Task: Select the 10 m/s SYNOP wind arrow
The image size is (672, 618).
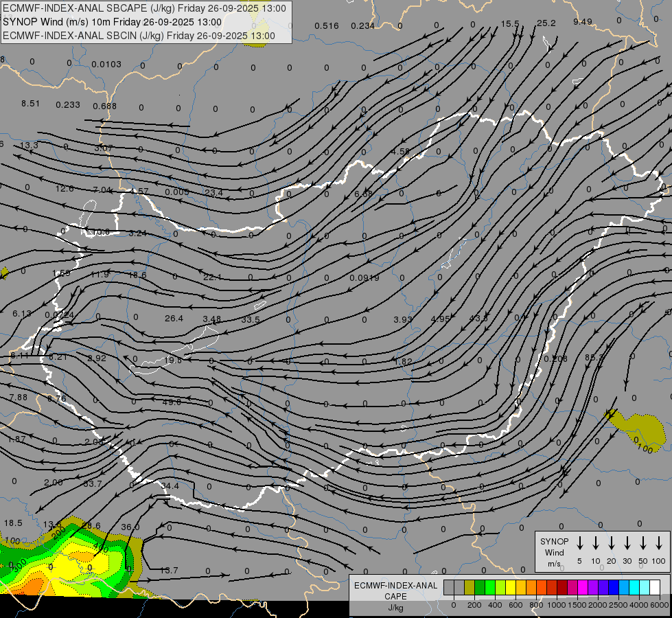Action: (595, 543)
